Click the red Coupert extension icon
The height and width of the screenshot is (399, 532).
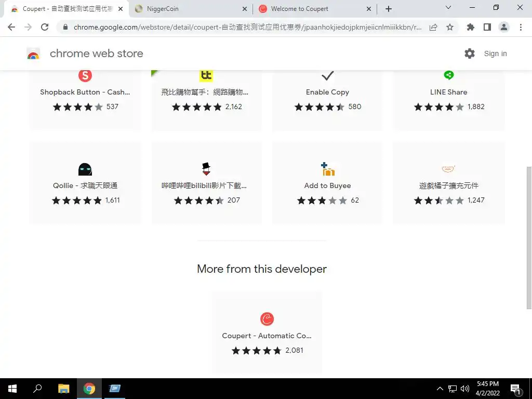tap(267, 319)
